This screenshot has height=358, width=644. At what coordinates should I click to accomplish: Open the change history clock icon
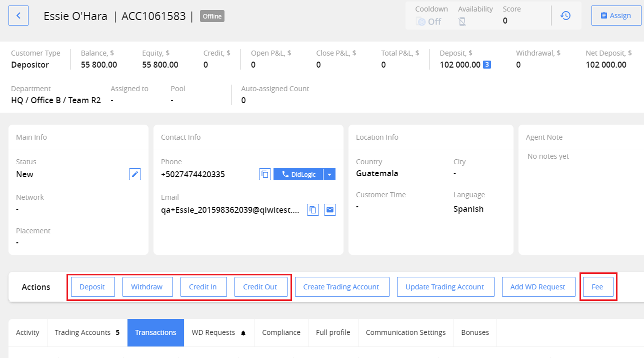tap(565, 16)
